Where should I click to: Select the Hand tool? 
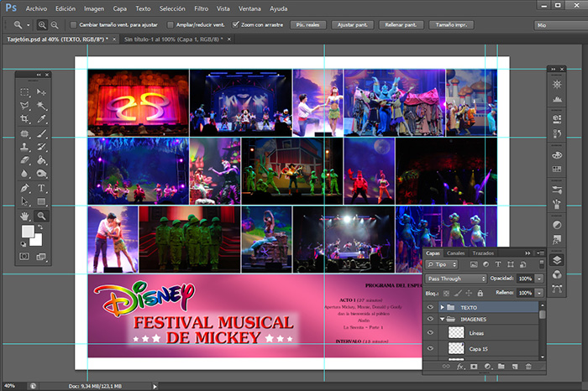pyautogui.click(x=24, y=216)
